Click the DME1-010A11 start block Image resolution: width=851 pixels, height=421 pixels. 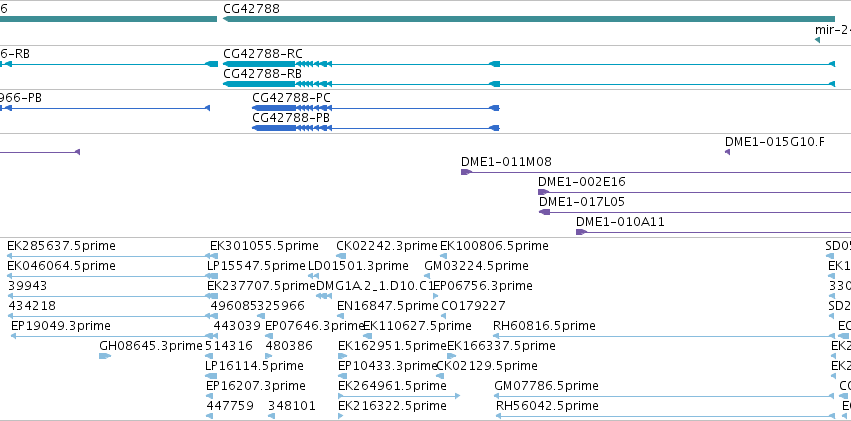click(x=581, y=232)
